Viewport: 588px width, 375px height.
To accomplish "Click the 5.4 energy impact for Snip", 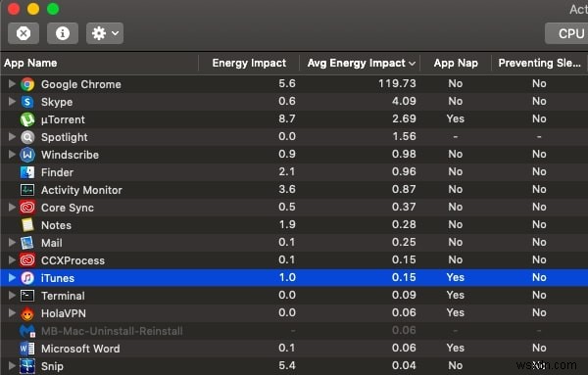I will (287, 365).
